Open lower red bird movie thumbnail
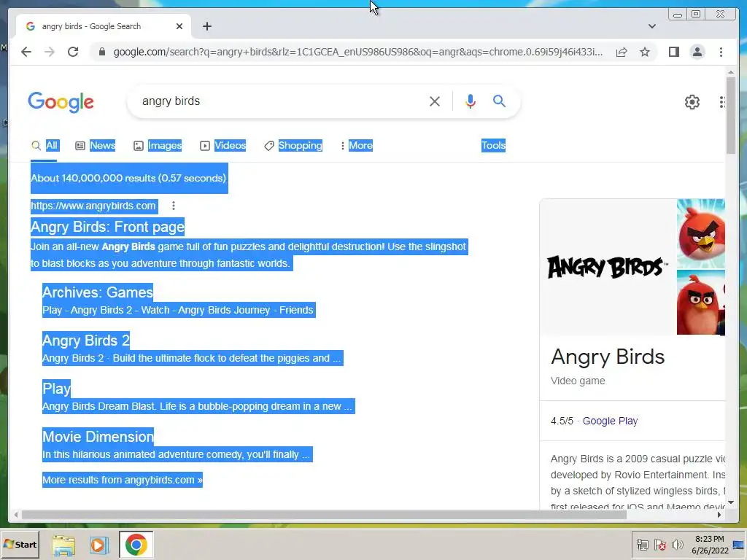747x560 pixels. pos(701,303)
